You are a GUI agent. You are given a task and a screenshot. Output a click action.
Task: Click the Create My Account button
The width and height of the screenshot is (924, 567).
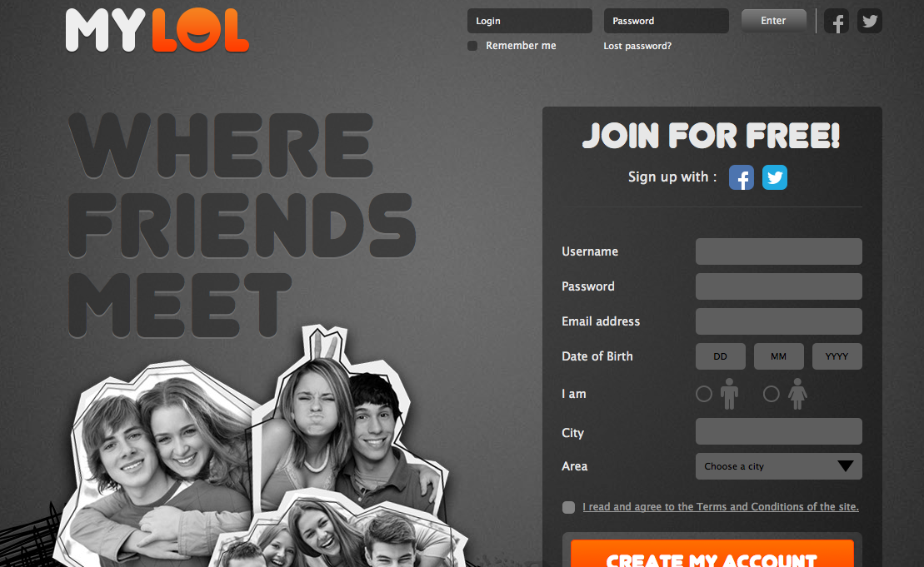point(712,554)
